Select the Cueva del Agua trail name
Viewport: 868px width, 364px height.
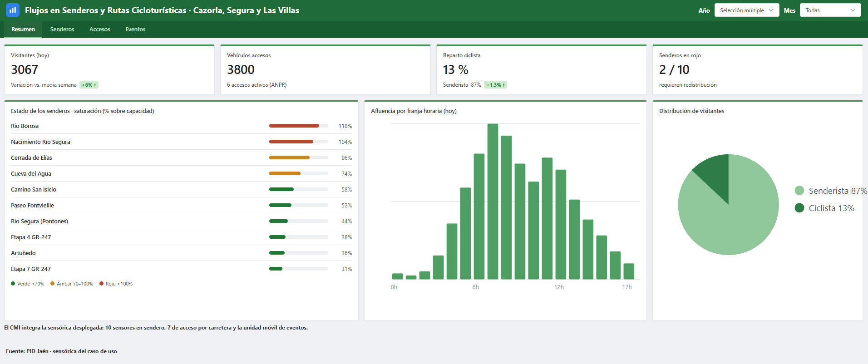click(x=31, y=174)
